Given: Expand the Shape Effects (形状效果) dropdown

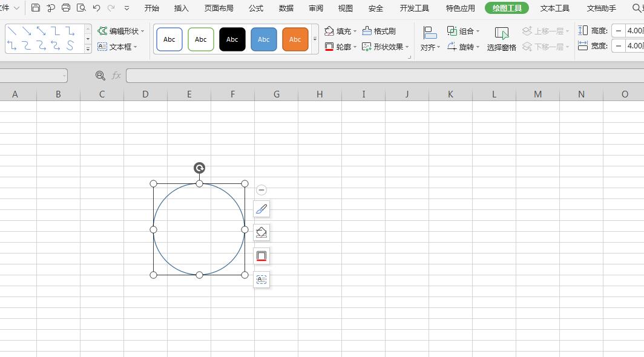Looking at the screenshot, I should 386,47.
